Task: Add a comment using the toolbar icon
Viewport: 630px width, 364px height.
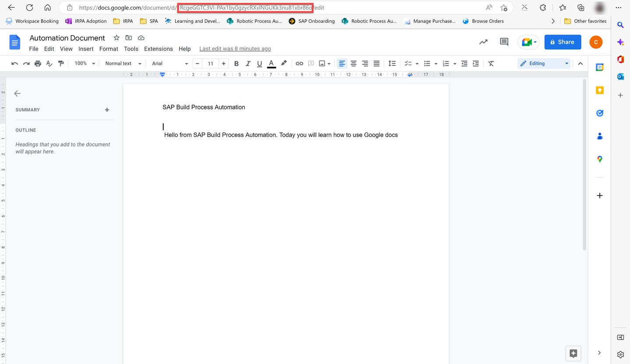Action: point(311,63)
